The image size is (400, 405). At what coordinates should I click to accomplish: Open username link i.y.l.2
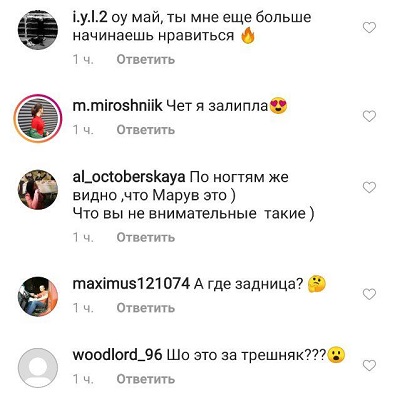pos(90,17)
